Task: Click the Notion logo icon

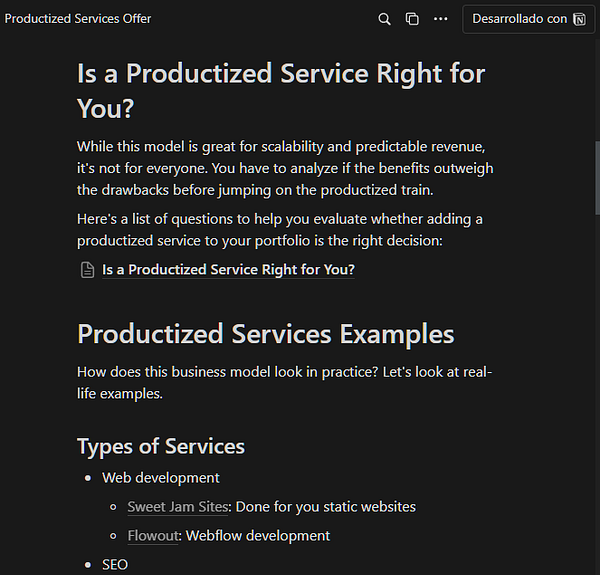Action: (580, 19)
